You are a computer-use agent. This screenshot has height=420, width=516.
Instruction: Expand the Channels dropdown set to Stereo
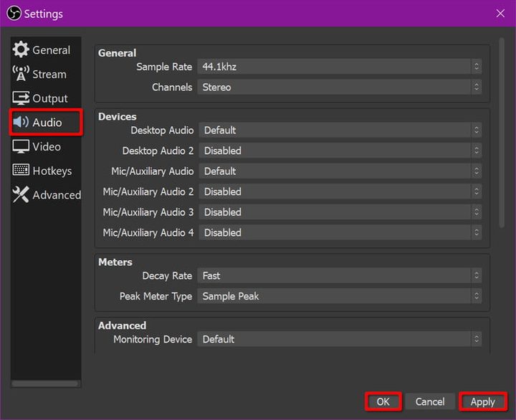click(340, 87)
